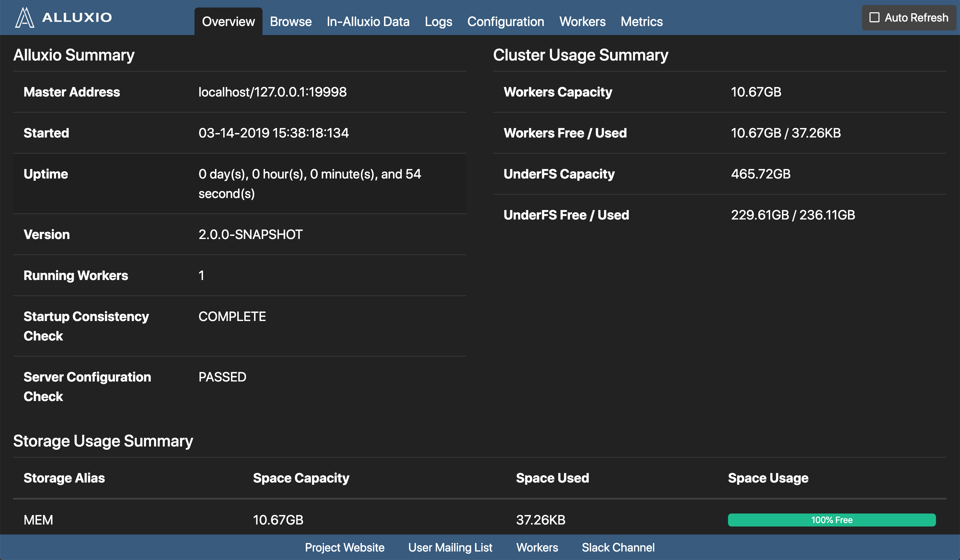
Task: Click the Master Address value
Action: pos(273,92)
